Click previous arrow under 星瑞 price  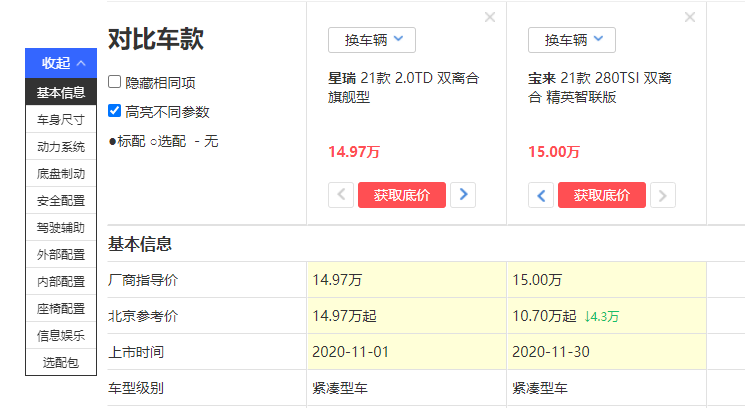coord(341,195)
